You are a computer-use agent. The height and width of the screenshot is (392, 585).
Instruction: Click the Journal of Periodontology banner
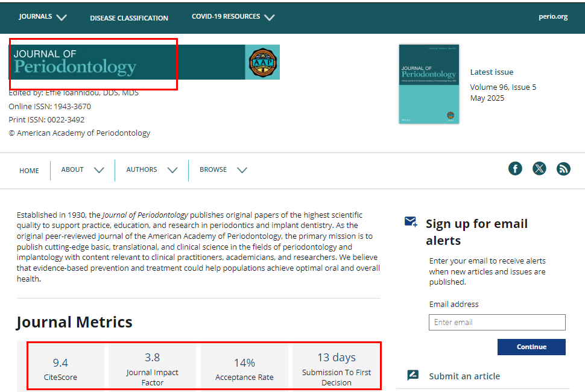click(144, 62)
